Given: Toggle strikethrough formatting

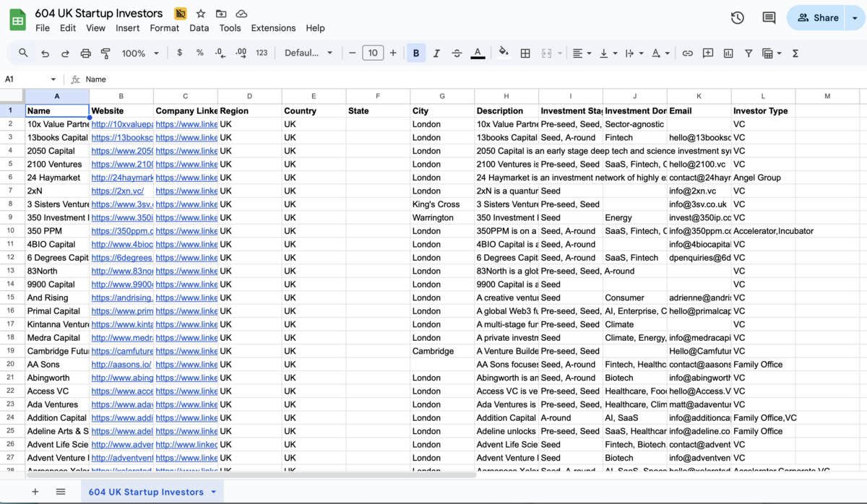Looking at the screenshot, I should [457, 53].
